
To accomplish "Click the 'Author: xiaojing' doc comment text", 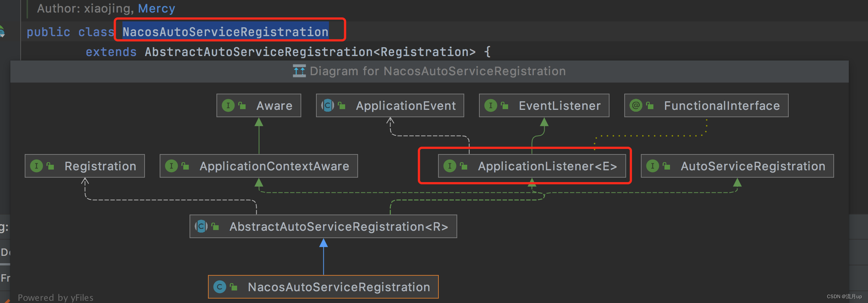I will tap(86, 8).
